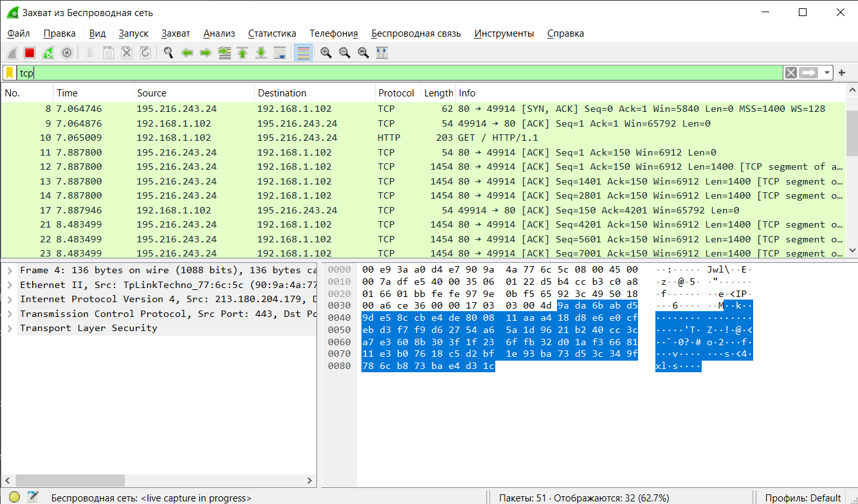This screenshot has width=858, height=504.
Task: Open the Захват menu
Action: point(176,33)
